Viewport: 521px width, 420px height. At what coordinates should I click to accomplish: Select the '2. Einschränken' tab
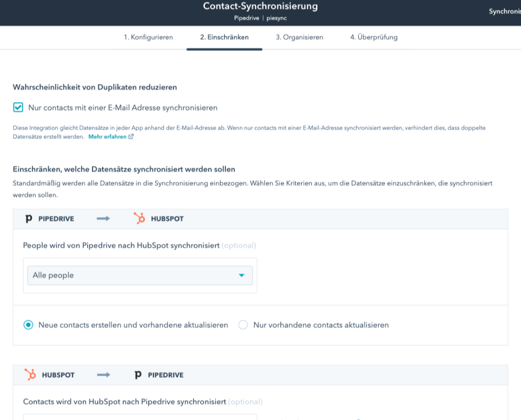pyautogui.click(x=224, y=37)
